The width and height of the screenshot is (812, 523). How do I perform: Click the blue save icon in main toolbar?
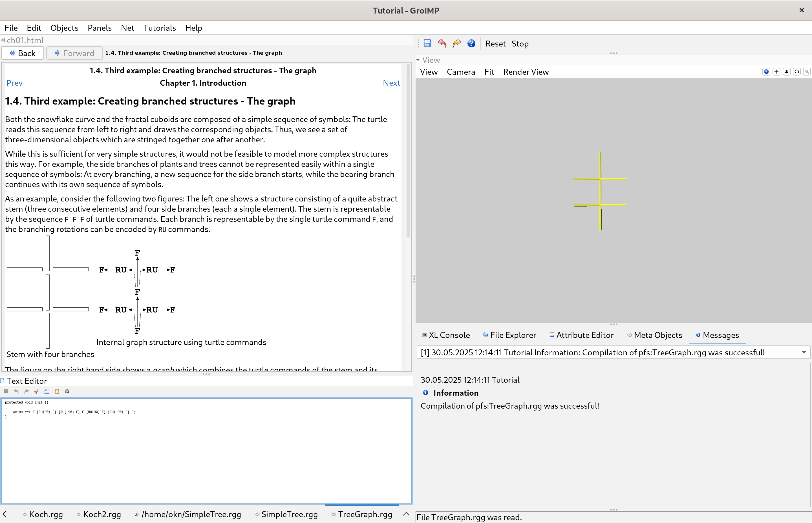(x=427, y=43)
